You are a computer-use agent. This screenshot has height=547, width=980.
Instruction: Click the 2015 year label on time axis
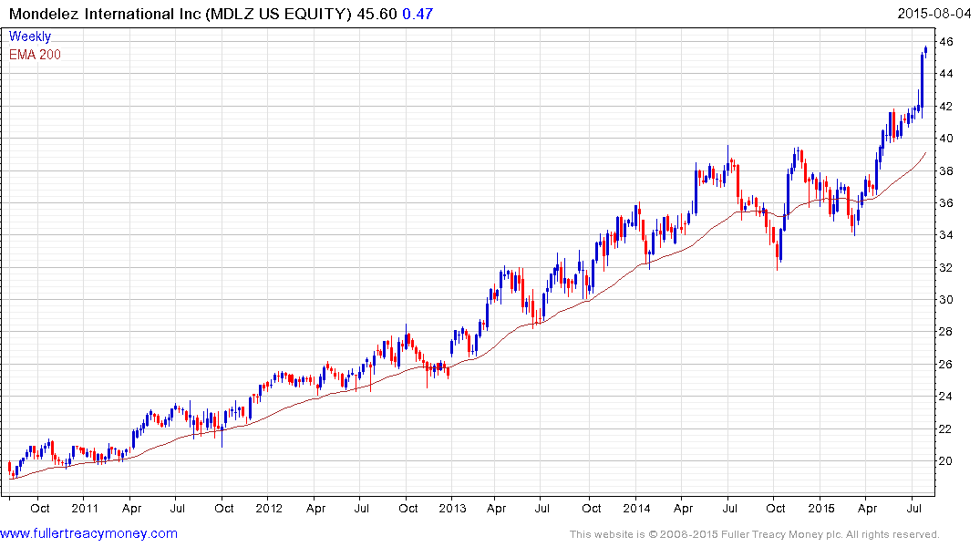pos(821,508)
